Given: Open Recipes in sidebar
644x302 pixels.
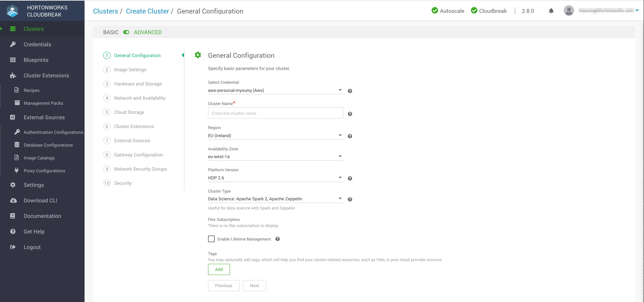Looking at the screenshot, I should click(x=31, y=90).
